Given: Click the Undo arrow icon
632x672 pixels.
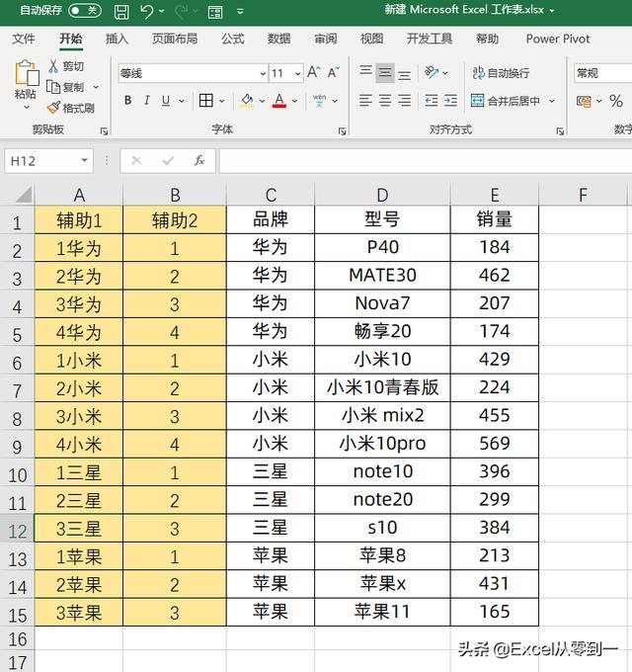Looking at the screenshot, I should point(147,12).
